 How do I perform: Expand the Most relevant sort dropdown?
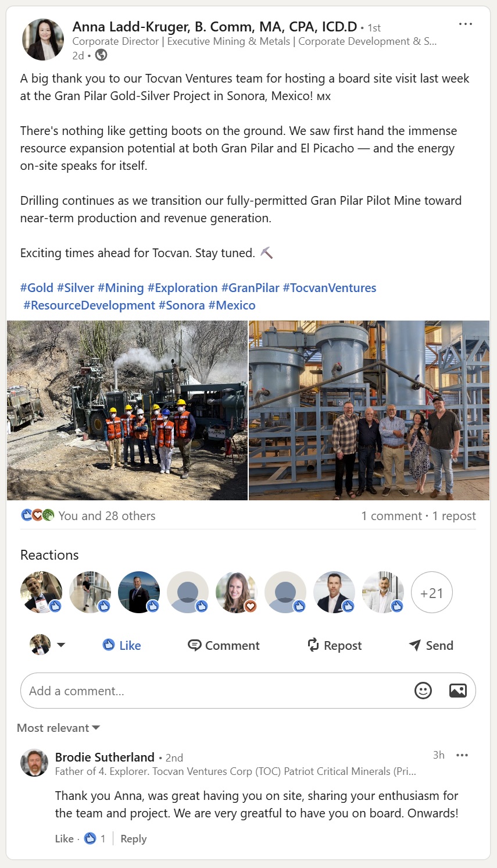[58, 728]
